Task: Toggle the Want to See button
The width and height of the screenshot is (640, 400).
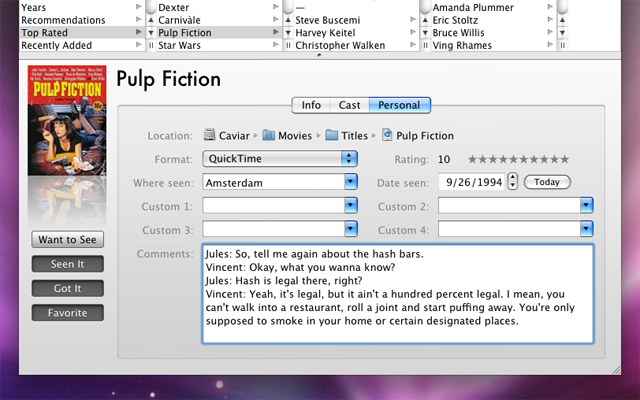Action: pos(67,240)
